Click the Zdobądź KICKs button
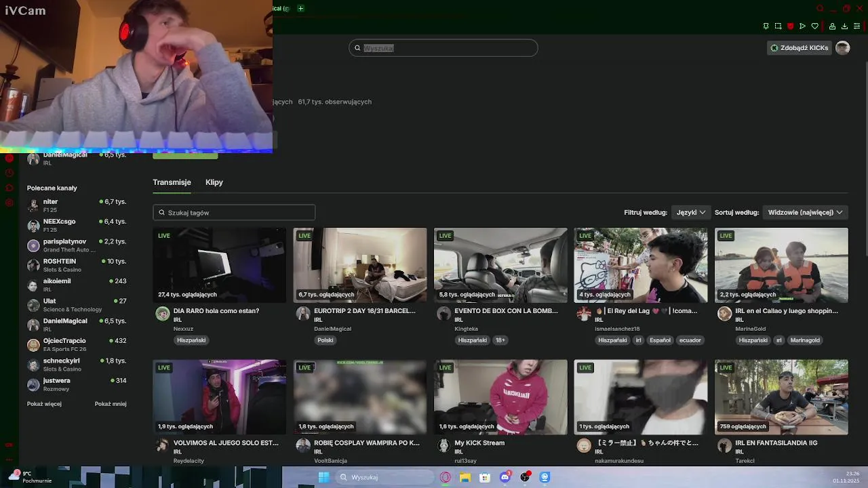 click(x=800, y=48)
